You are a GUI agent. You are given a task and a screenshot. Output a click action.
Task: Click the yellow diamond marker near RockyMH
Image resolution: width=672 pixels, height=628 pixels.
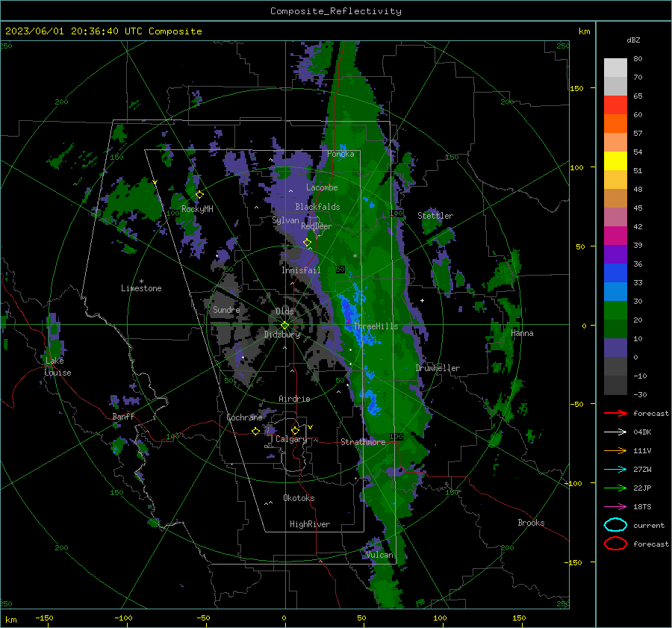point(199,195)
